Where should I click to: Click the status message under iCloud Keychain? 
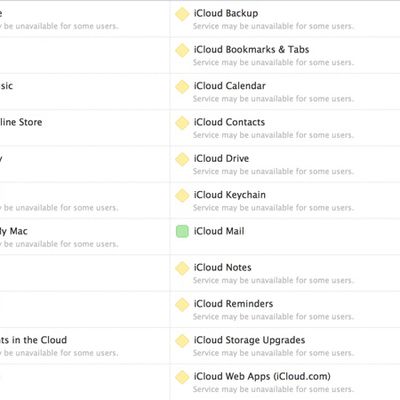coord(273,208)
